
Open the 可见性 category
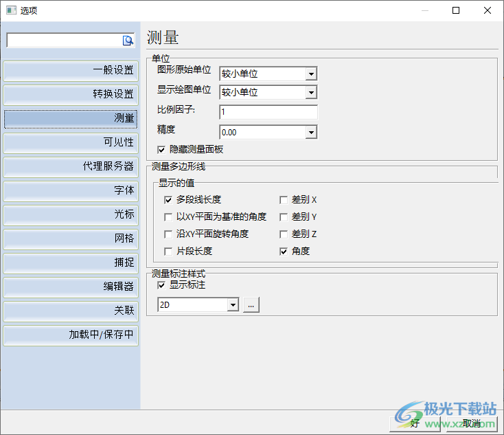(71, 142)
